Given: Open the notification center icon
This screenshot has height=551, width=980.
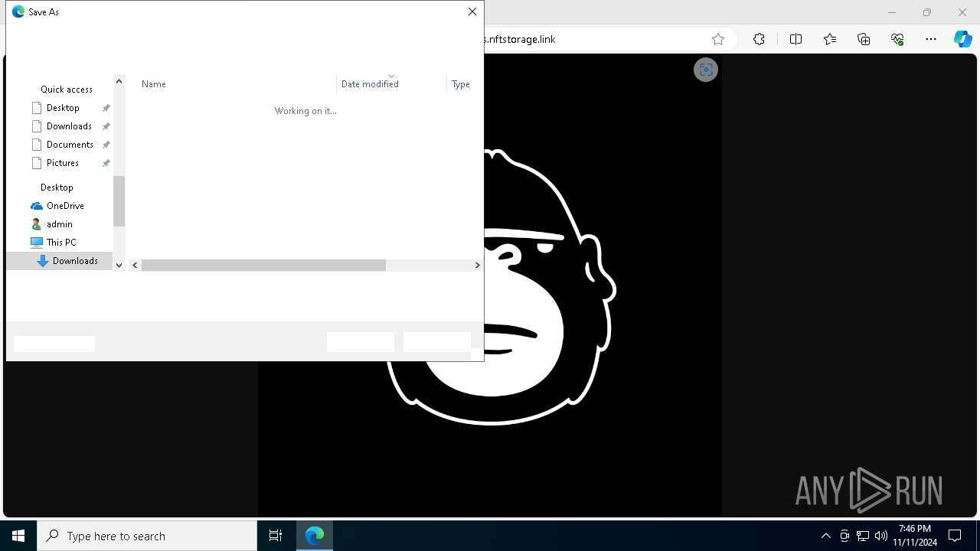Looking at the screenshot, I should [955, 536].
